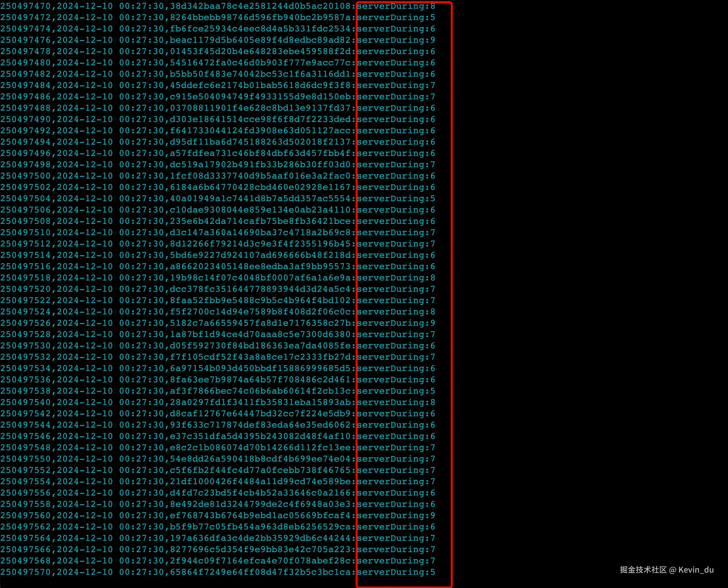Click the Kevin_du watermark text
This screenshot has width=728, height=588.
click(696, 570)
